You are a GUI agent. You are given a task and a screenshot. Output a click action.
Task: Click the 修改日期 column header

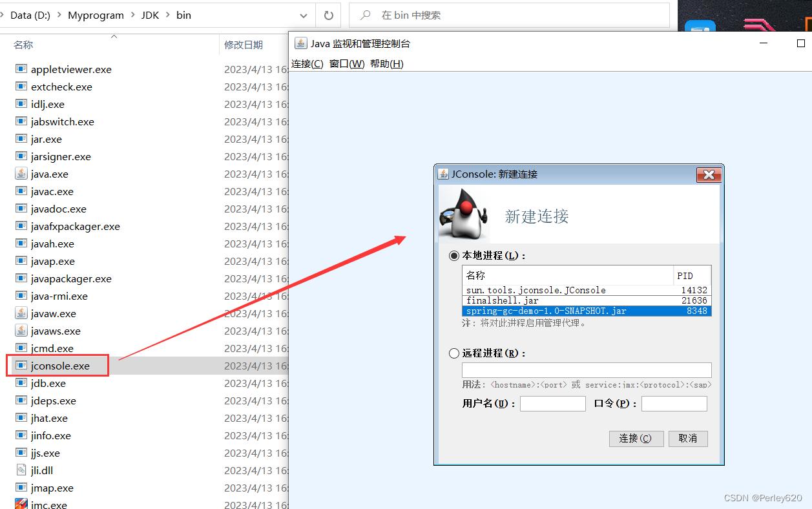[x=244, y=45]
